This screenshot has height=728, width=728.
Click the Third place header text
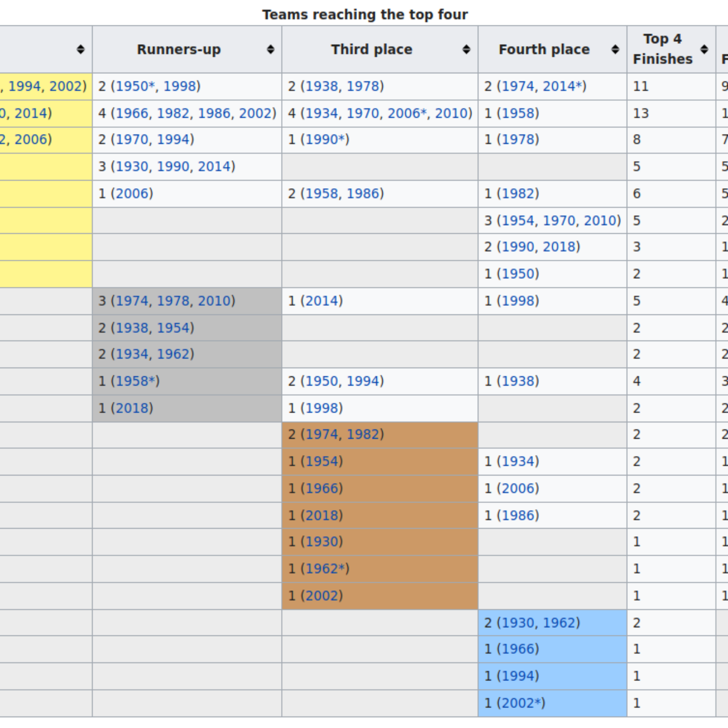(372, 50)
